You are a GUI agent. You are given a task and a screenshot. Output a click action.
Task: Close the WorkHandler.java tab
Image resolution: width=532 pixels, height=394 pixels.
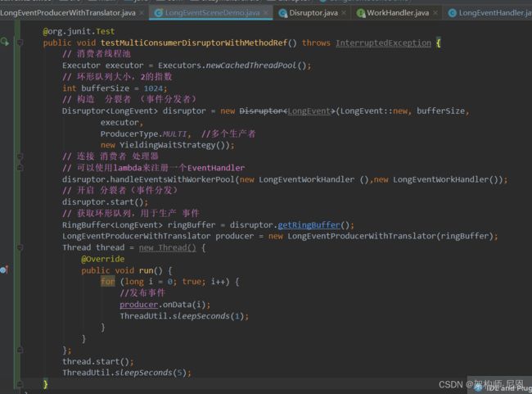coord(435,13)
